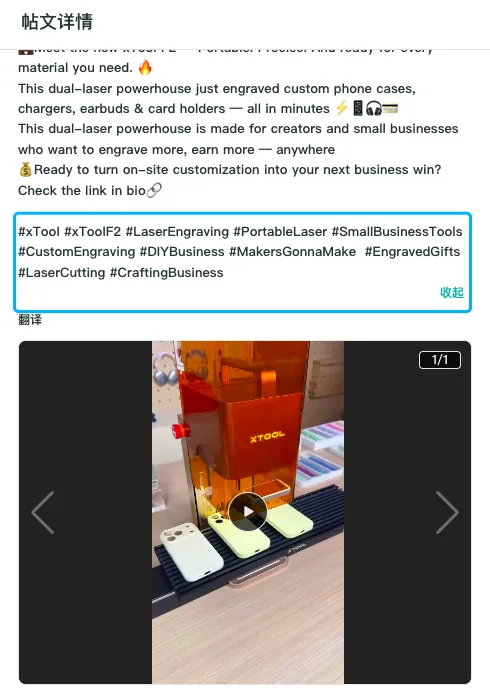Open the #DIYBusiness hashtag
Viewport: 490px width, 700px height.
click(182, 252)
